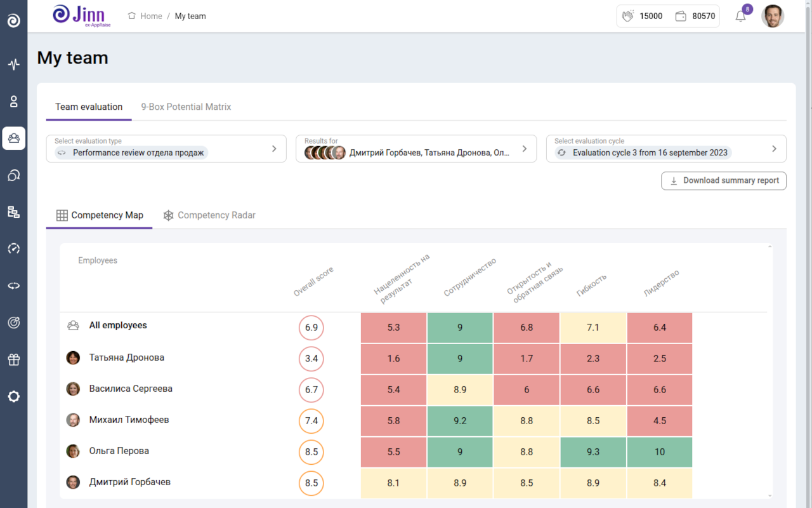Expand the Select evaluation cycle dropdown
Screen dimensions: 812x508
point(665,149)
